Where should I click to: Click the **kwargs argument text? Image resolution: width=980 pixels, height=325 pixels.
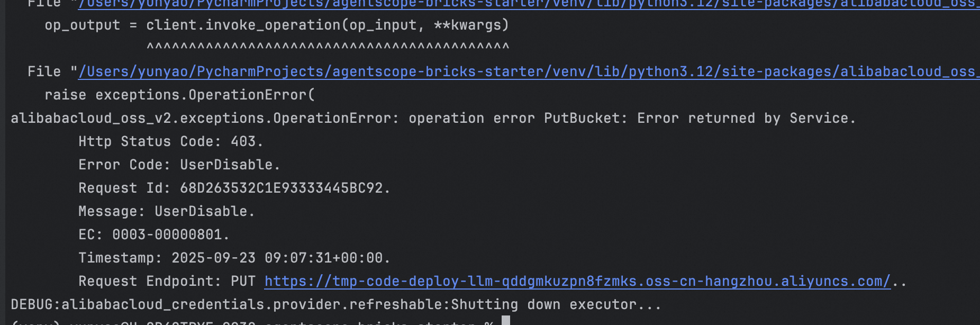[x=467, y=25]
